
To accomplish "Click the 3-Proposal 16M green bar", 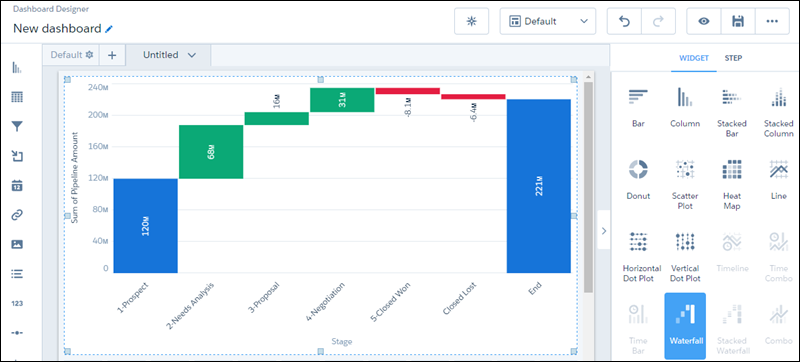I will click(x=277, y=118).
